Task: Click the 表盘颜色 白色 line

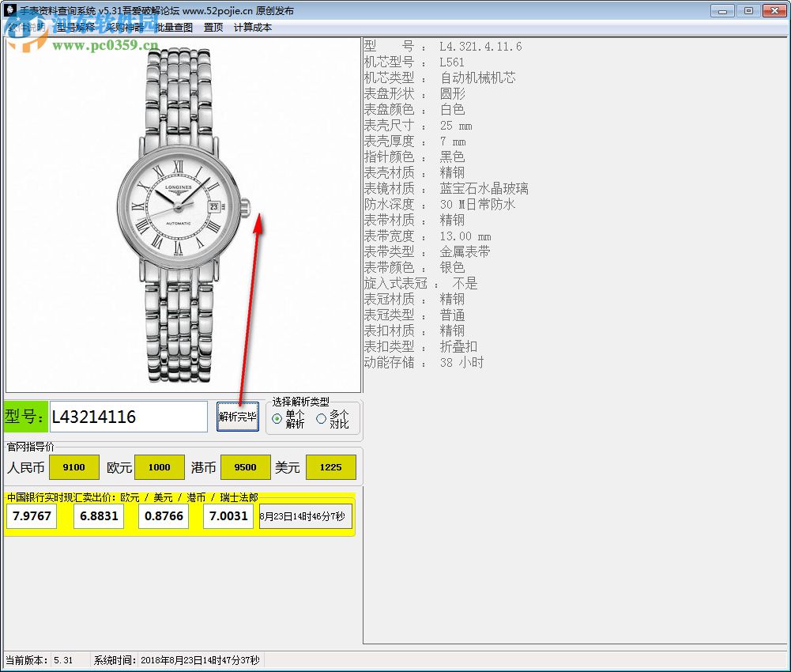Action: [415, 110]
